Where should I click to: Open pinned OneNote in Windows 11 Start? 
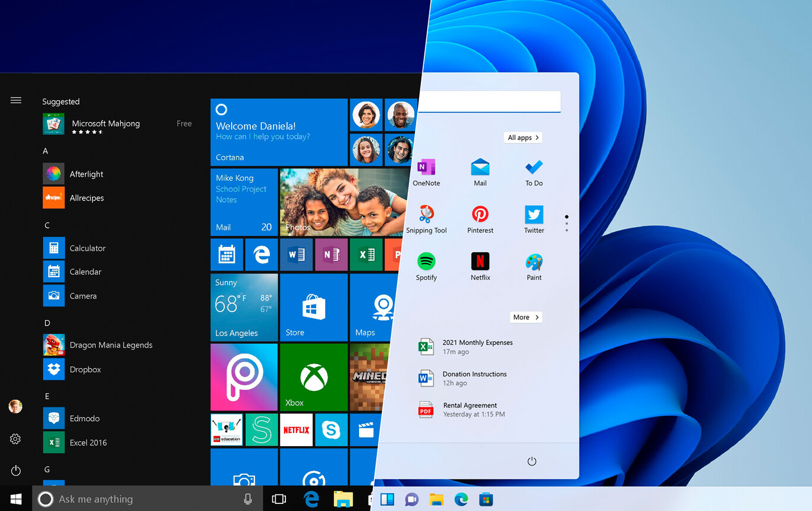click(426, 173)
